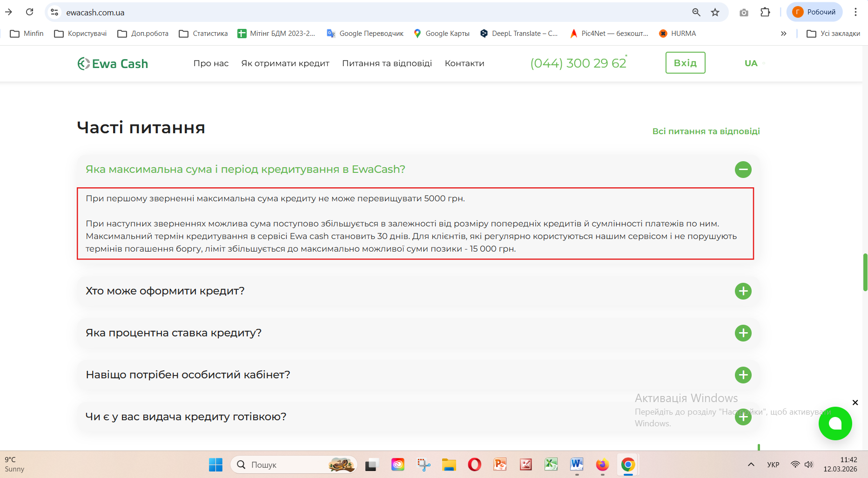This screenshot has height=478, width=868.
Task: Expand Навіщо потрібен особистий кабінет question
Action: 743,375
